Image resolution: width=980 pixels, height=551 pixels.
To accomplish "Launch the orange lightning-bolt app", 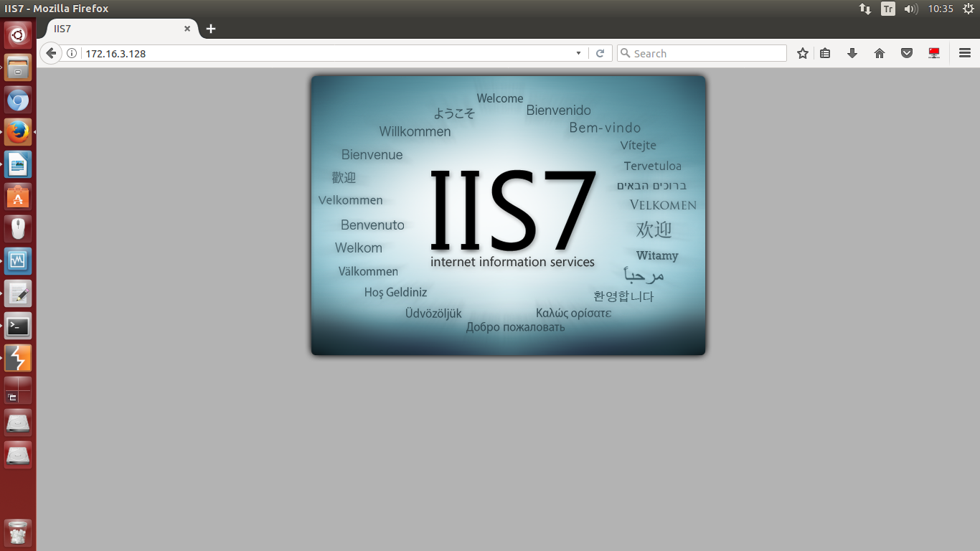I will click(x=18, y=358).
